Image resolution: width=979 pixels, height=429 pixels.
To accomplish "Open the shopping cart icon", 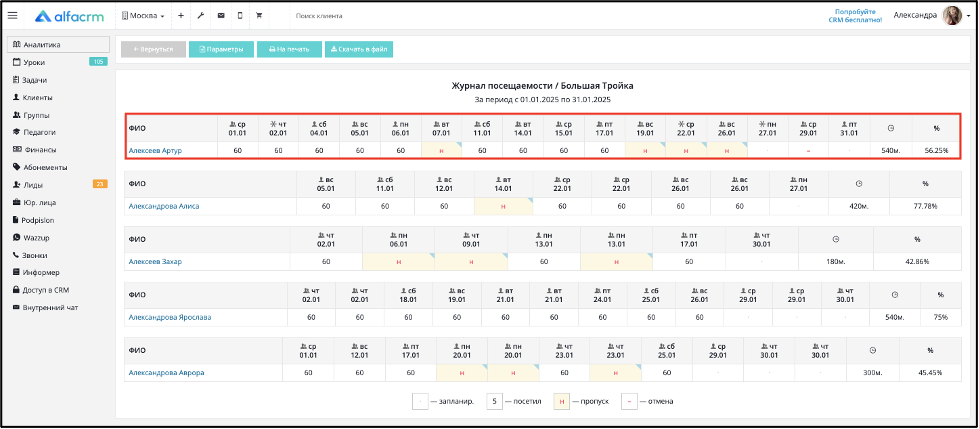I will tap(259, 16).
